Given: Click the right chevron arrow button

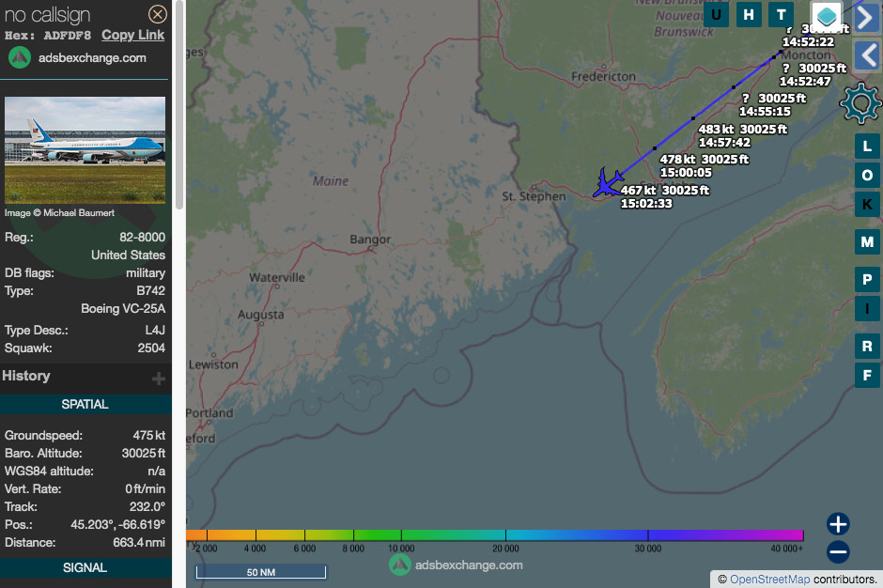Looking at the screenshot, I should (867, 19).
